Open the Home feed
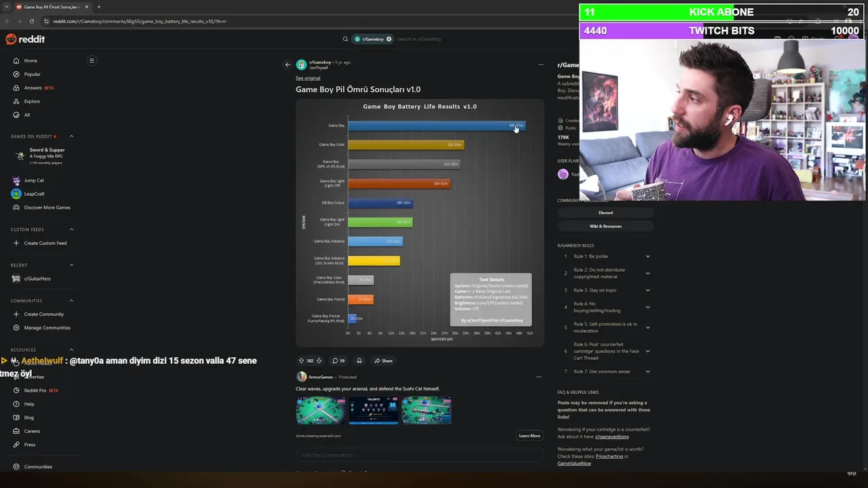 [x=31, y=60]
